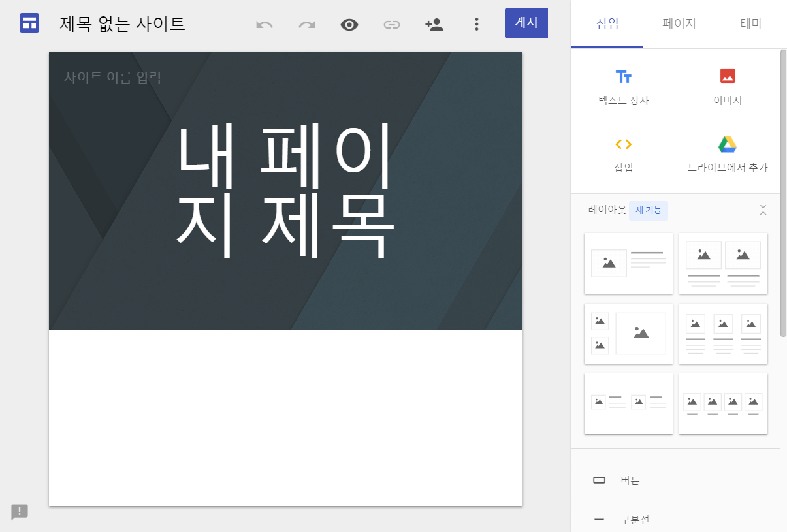Select the first layout thumbnail

click(x=628, y=263)
